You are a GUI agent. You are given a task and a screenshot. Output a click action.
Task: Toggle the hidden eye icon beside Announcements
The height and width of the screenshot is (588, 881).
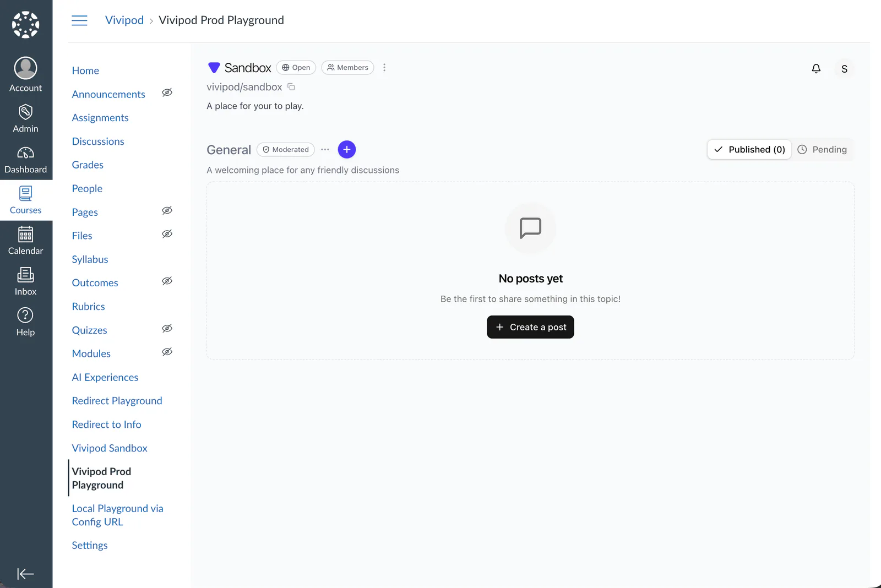167,92
